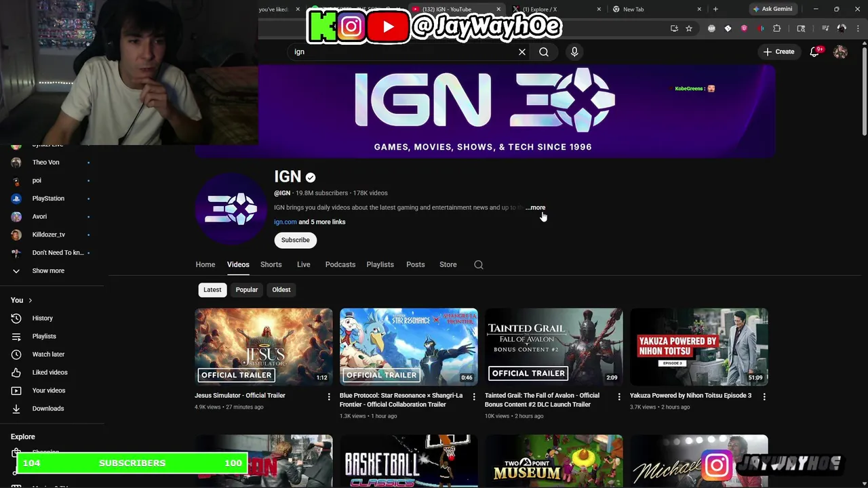Open the Two Point Museum video thumbnail
The width and height of the screenshot is (868, 488).
coord(554,461)
